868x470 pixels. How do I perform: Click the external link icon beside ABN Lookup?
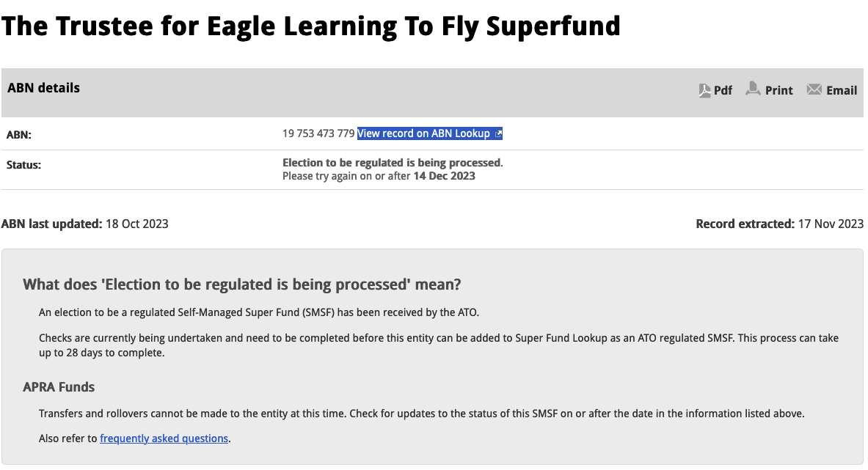[498, 133]
